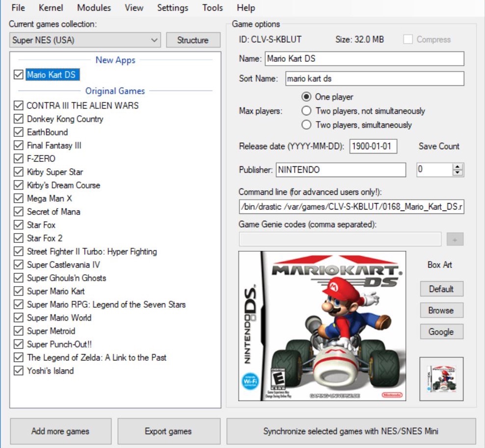Viewport: 485px width, 448px height.
Task: Toggle the EarthBound checkbox
Action: coord(19,132)
